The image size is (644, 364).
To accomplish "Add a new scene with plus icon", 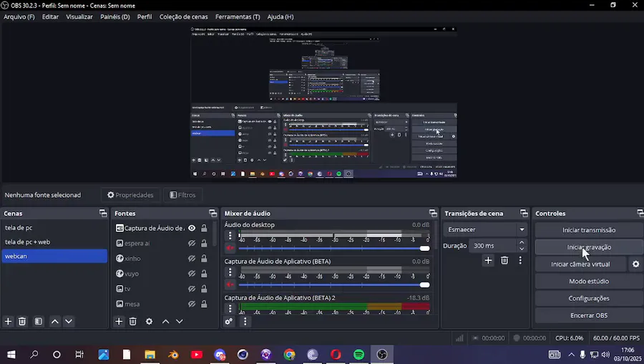I will click(x=8, y=321).
